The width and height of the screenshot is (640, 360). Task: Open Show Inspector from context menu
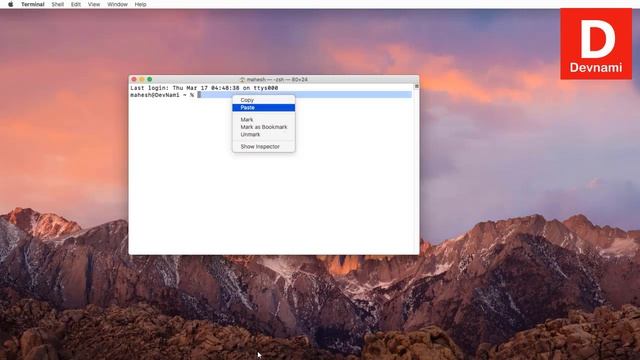pos(264,147)
